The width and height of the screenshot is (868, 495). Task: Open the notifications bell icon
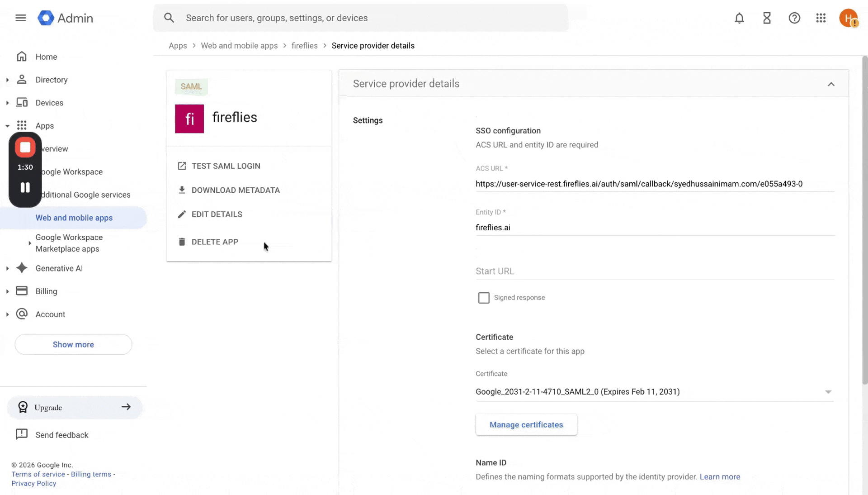pyautogui.click(x=739, y=18)
